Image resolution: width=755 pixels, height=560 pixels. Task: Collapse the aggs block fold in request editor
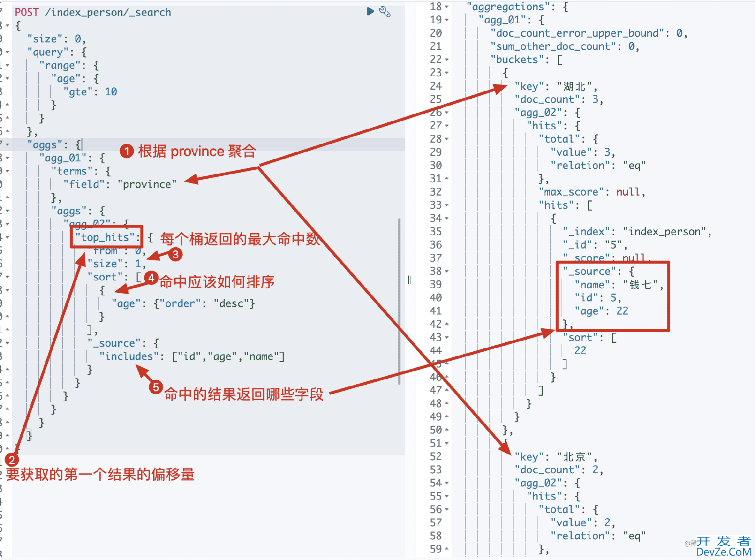[7, 145]
